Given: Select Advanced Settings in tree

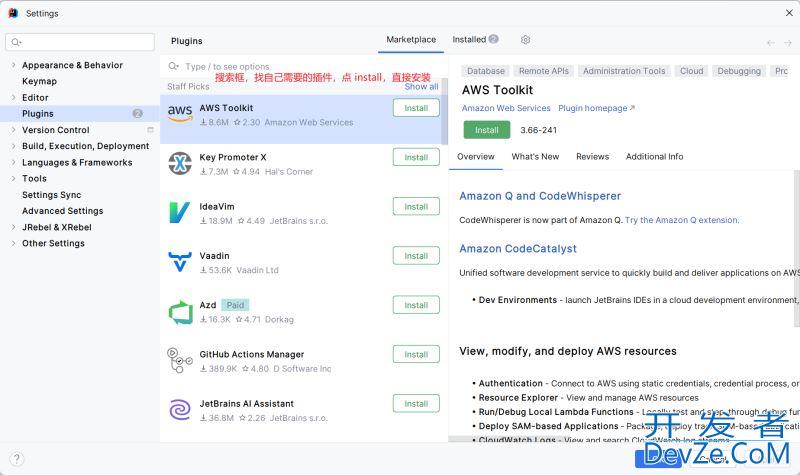Looking at the screenshot, I should click(62, 211).
